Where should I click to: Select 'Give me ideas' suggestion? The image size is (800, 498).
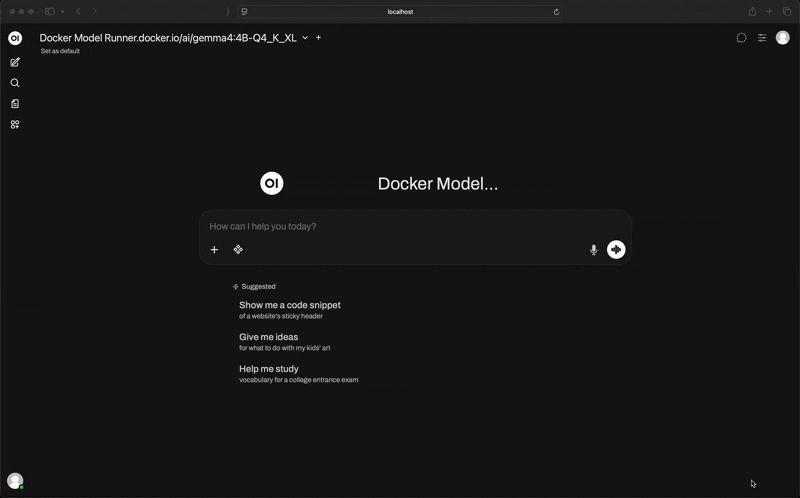point(285,342)
